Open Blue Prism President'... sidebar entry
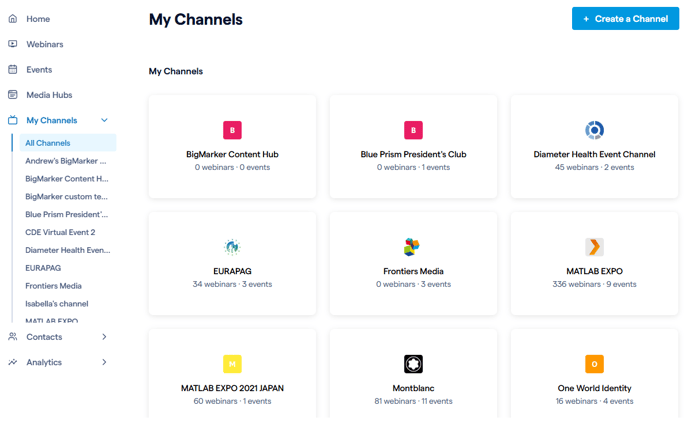This screenshot has height=428, width=688. 67,214
